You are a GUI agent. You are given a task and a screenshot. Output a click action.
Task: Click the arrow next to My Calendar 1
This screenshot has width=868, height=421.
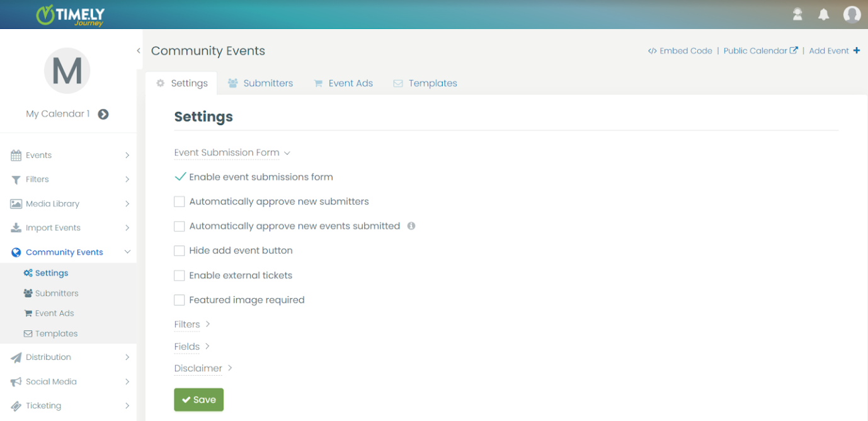[x=103, y=114]
